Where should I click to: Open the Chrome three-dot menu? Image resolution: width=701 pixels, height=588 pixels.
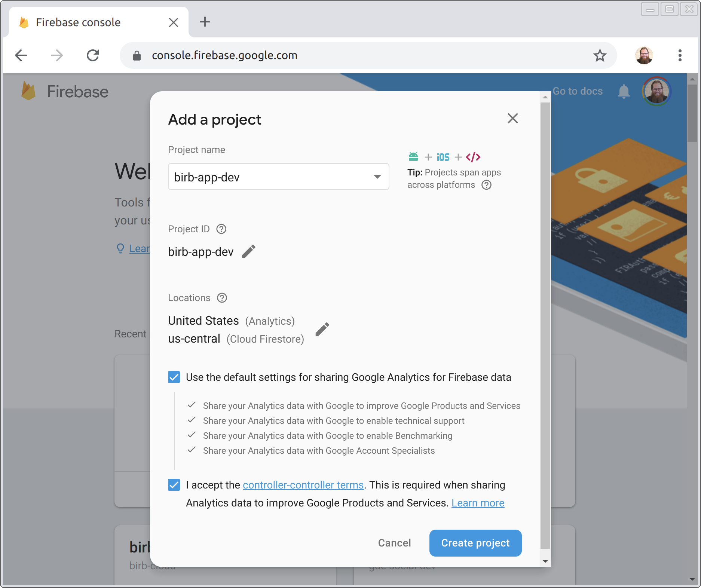click(680, 55)
